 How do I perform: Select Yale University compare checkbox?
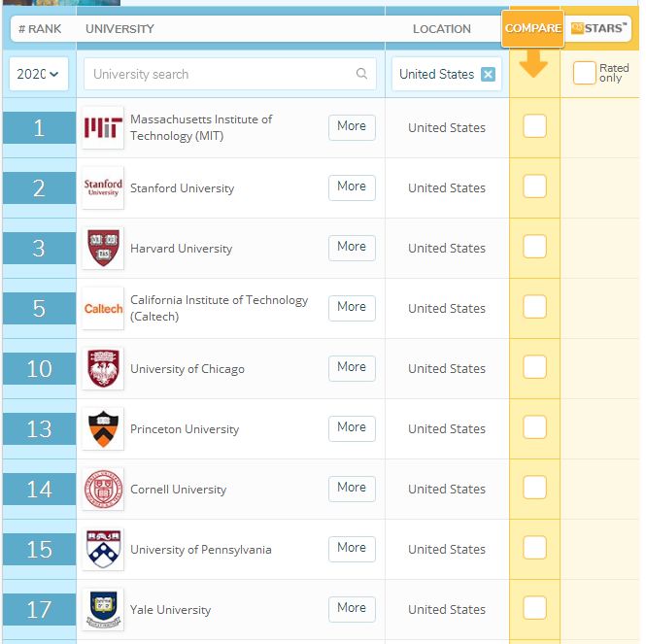534,608
